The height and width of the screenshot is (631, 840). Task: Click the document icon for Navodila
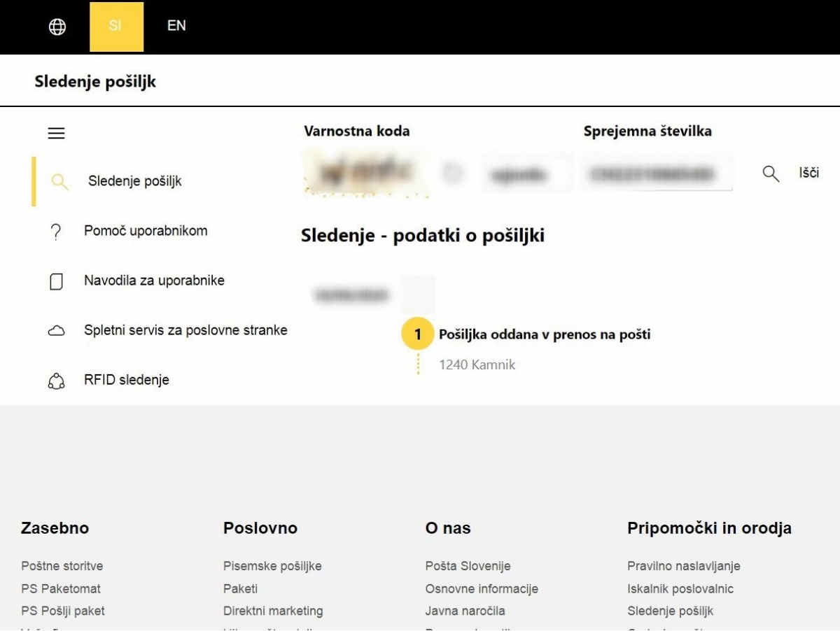tap(57, 282)
